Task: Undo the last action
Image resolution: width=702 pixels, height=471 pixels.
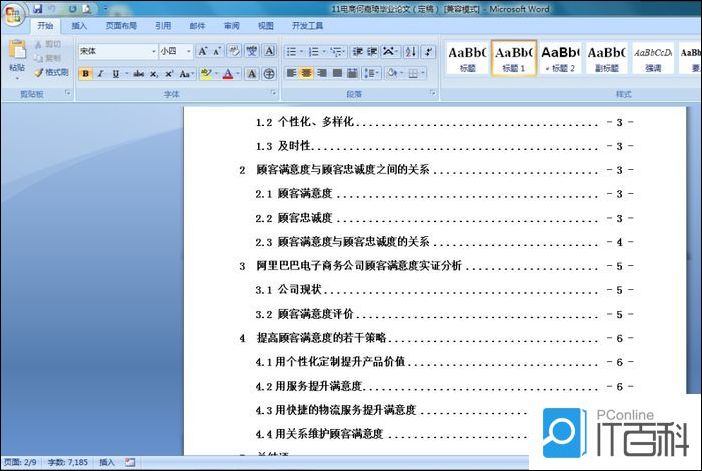Action: pyautogui.click(x=52, y=9)
